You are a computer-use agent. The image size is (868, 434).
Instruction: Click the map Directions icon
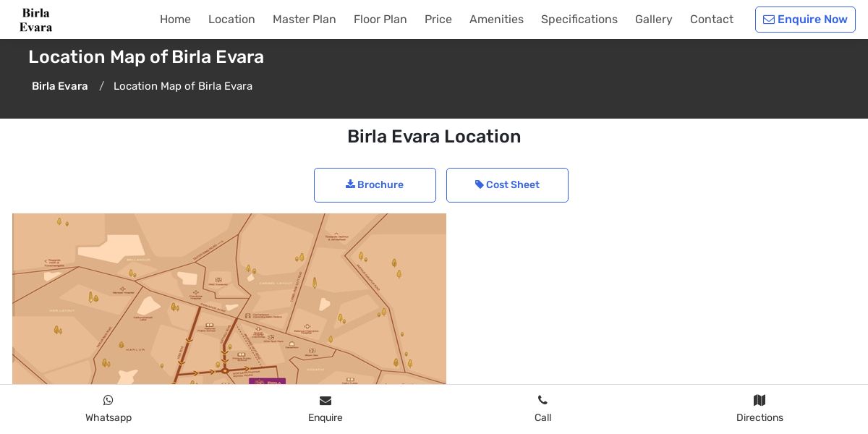coord(759,400)
